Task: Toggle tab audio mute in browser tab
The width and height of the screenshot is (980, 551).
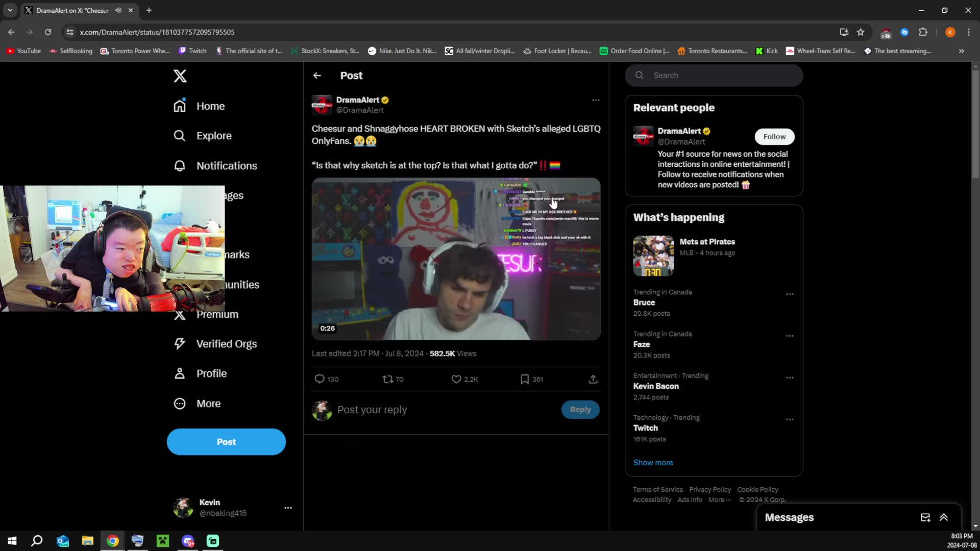Action: 118,10
